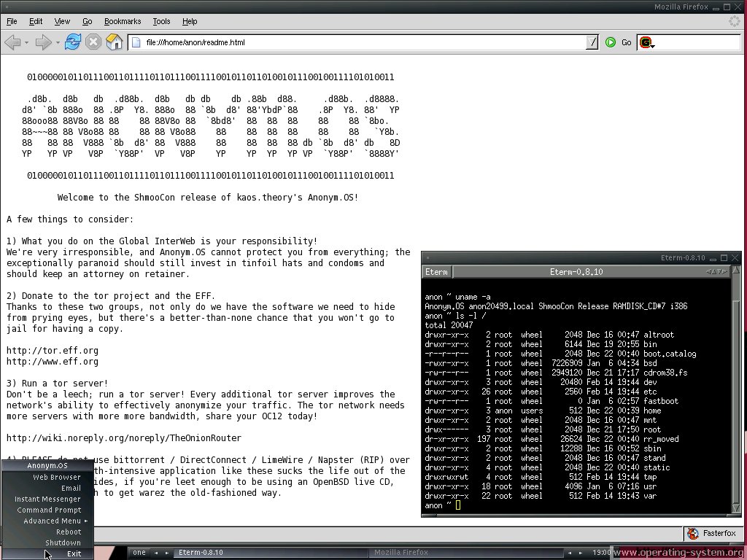Click the http://www.eff.org text
This screenshot has width=747, height=560.
53,362
